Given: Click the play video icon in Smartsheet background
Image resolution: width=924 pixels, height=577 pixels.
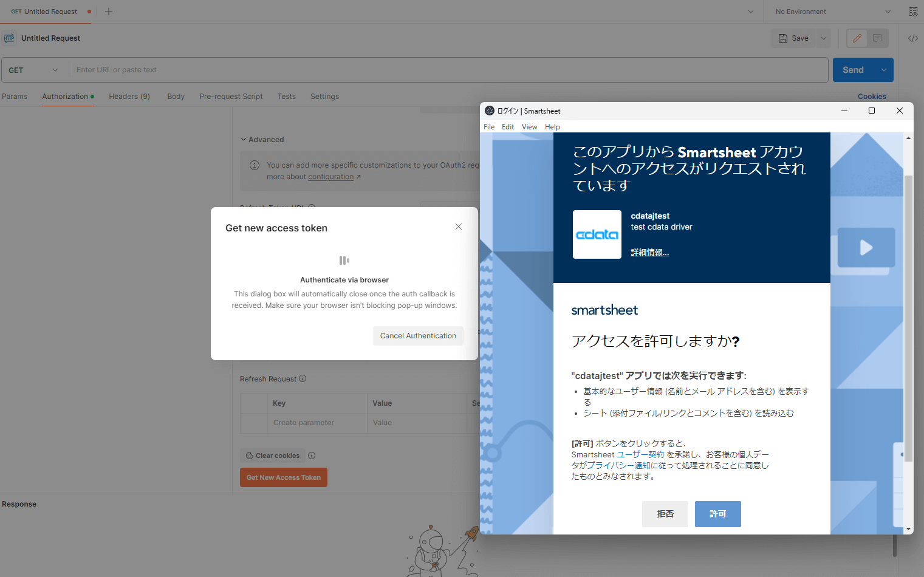Looking at the screenshot, I should coord(866,247).
